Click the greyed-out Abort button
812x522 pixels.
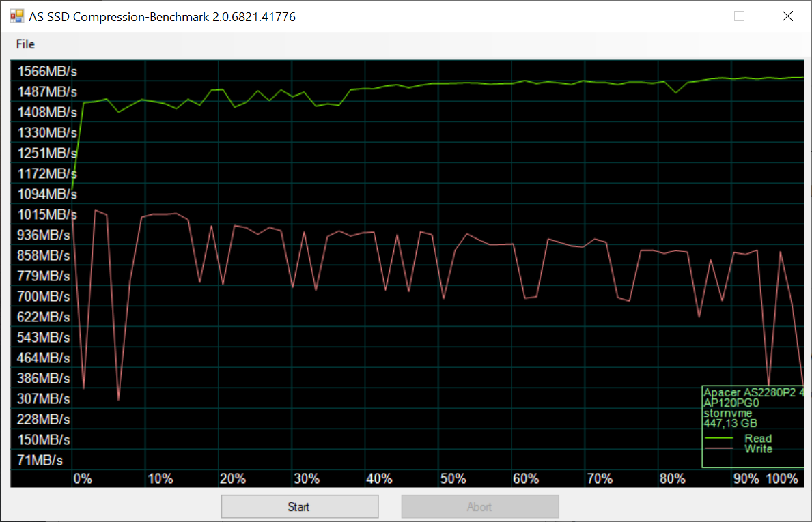click(x=479, y=506)
